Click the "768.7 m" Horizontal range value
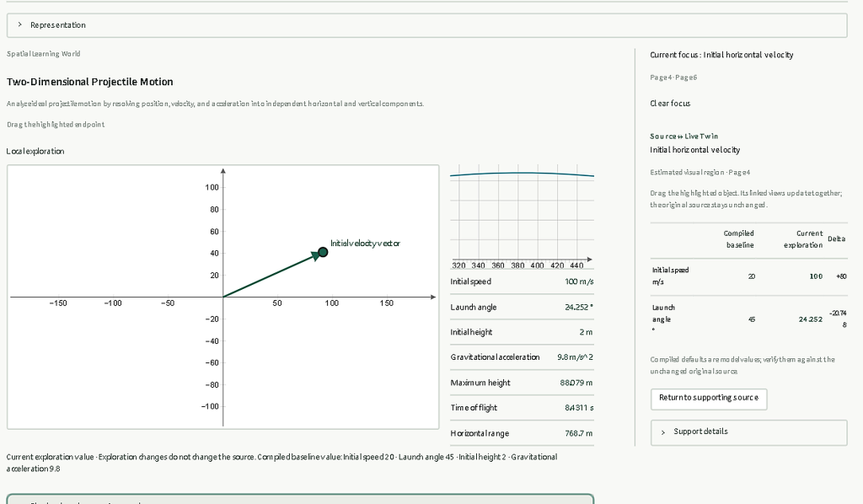 pos(579,433)
